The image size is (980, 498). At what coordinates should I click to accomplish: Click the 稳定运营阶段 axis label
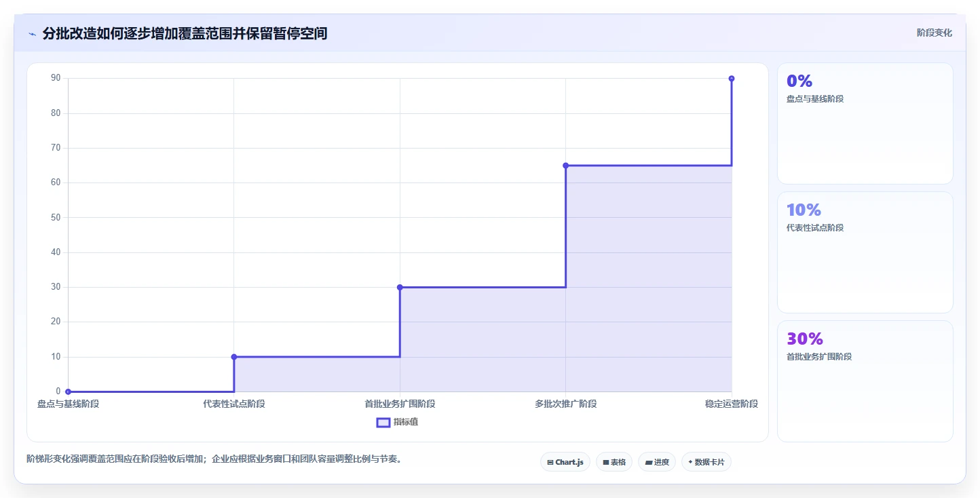click(x=732, y=404)
